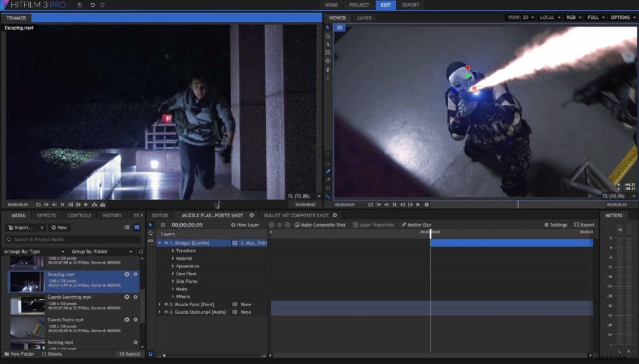639x364 pixels.
Task: Select the arrow selection tool in viewer toolbar
Action: coord(327,28)
